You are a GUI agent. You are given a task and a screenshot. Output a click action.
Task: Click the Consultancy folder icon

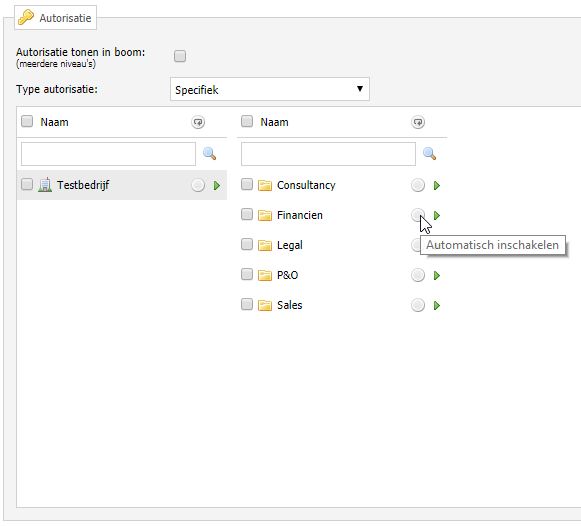tap(265, 185)
